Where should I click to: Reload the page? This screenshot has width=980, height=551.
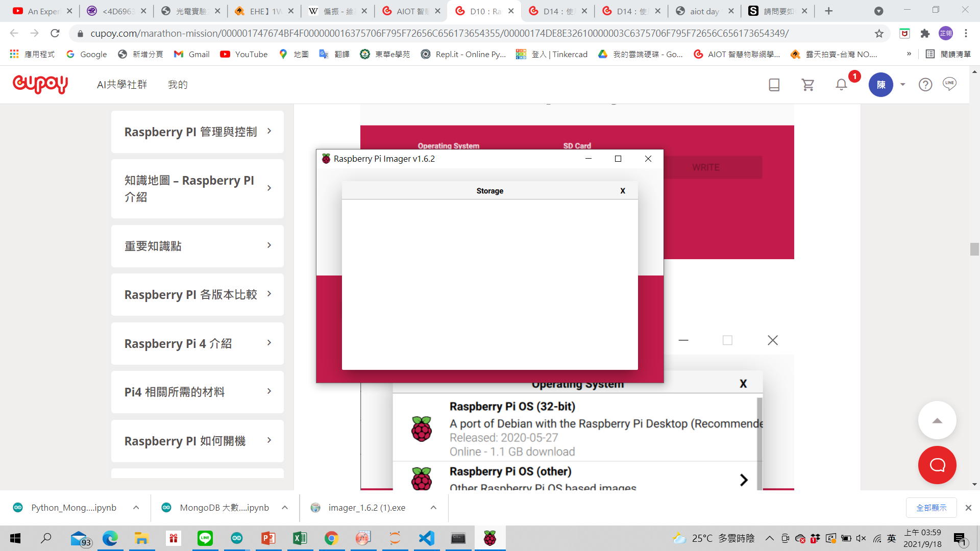click(x=55, y=34)
